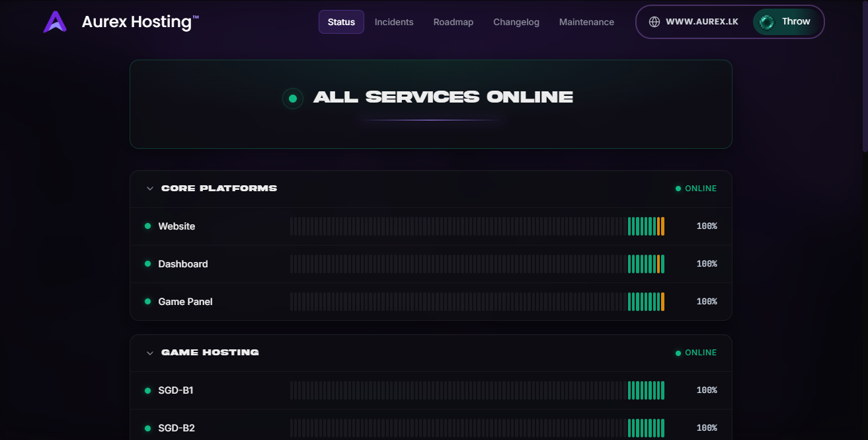Click the Website uptime history bar

pyautogui.click(x=477, y=226)
